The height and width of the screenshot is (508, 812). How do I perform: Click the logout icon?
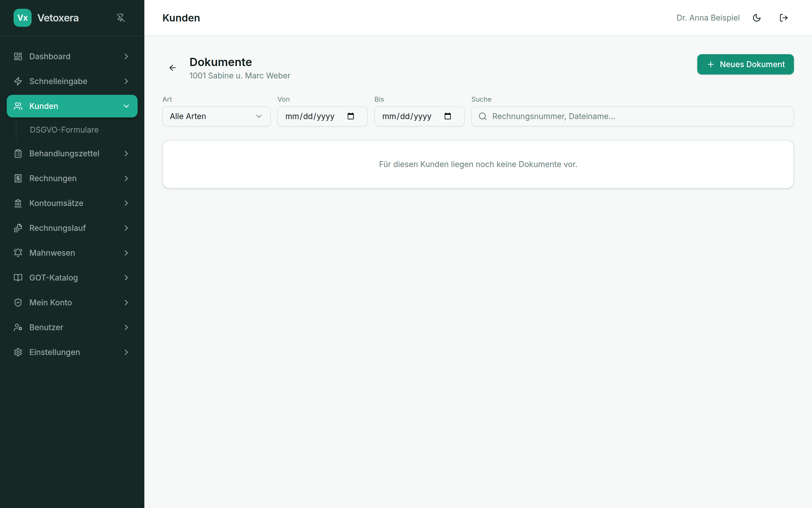784,18
